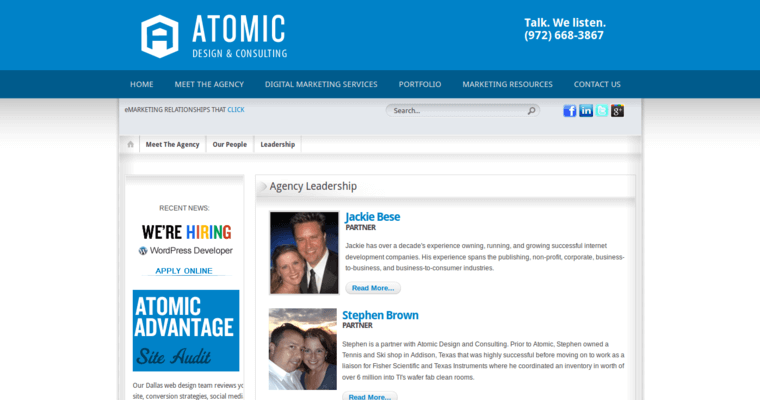Image resolution: width=760 pixels, height=400 pixels.
Task: Open the Stephen Brown name link
Action: pyautogui.click(x=380, y=315)
